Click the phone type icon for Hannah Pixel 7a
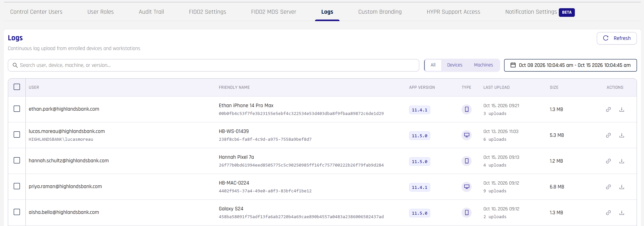Viewport: 644px width, 226px height. click(x=467, y=161)
